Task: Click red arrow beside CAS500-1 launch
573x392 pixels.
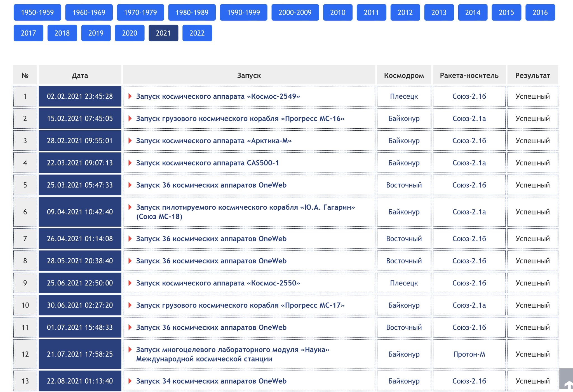Action: click(x=130, y=163)
